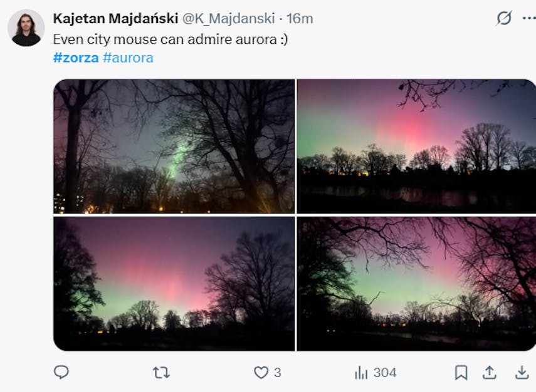Open the #zorza hashtag
536x392 pixels.
coord(75,58)
